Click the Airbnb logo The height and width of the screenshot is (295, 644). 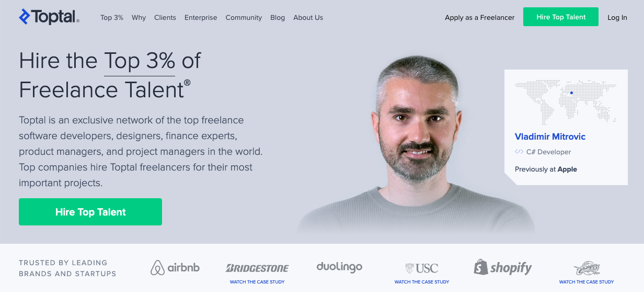(175, 268)
